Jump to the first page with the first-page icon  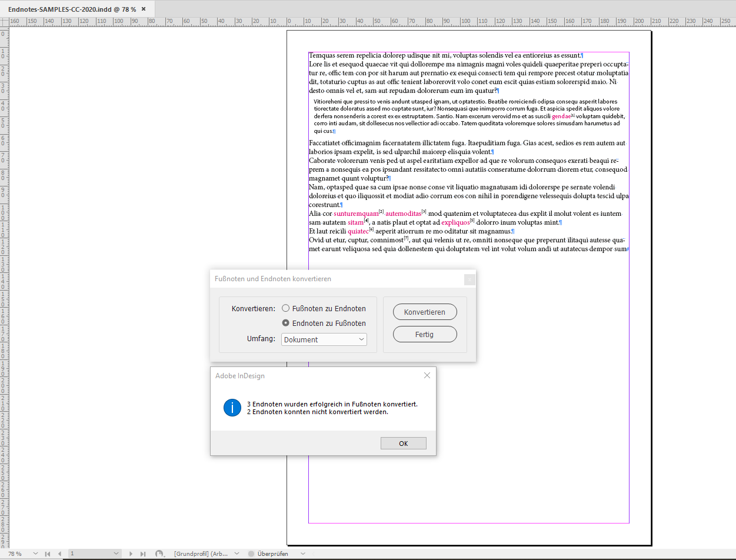[x=47, y=554]
